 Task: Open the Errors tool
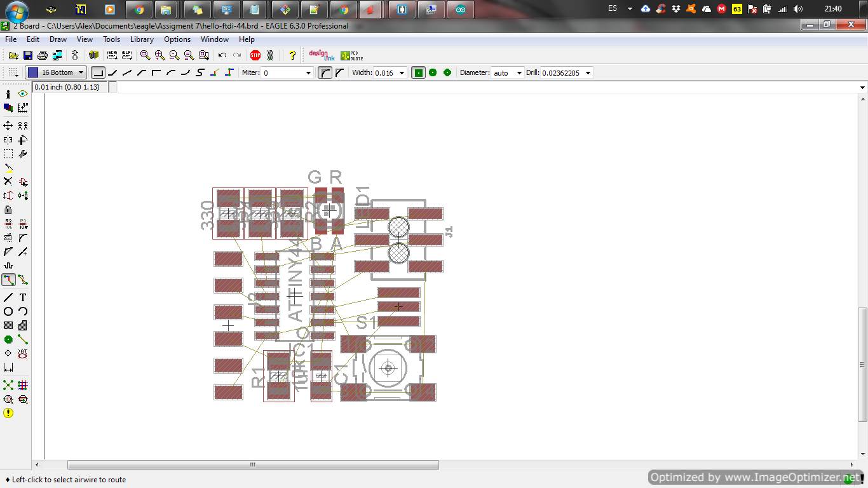click(x=8, y=413)
